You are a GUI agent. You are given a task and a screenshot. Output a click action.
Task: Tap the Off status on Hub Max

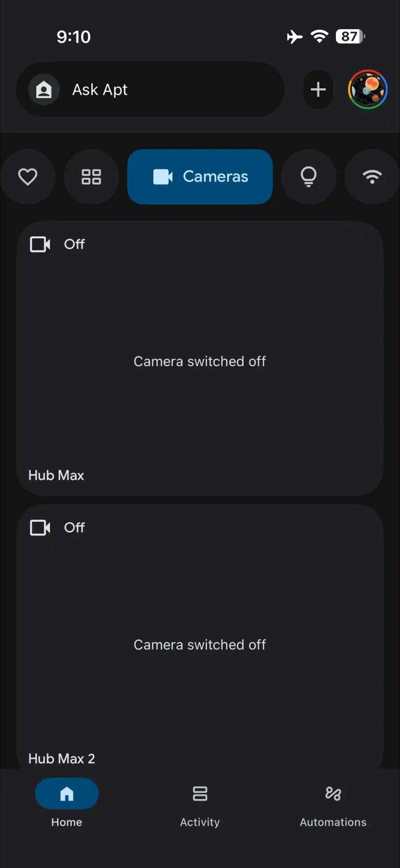click(x=74, y=244)
